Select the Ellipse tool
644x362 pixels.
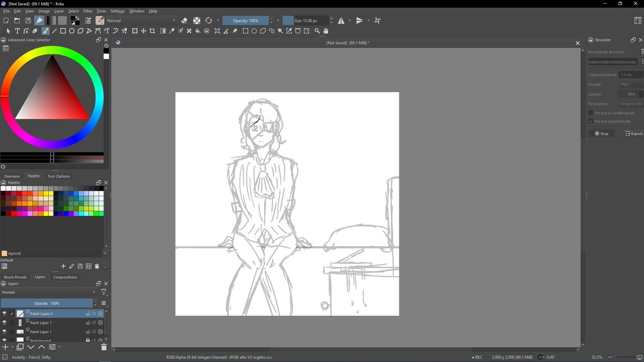tap(71, 31)
